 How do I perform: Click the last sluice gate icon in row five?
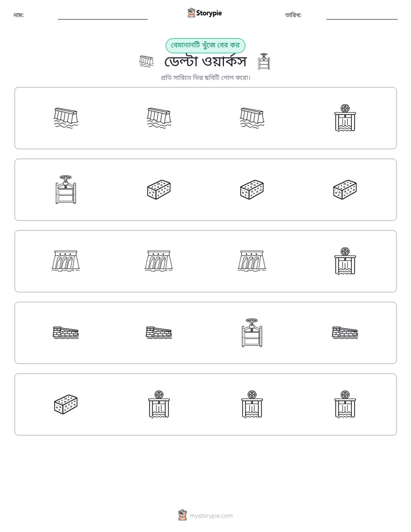(x=345, y=404)
